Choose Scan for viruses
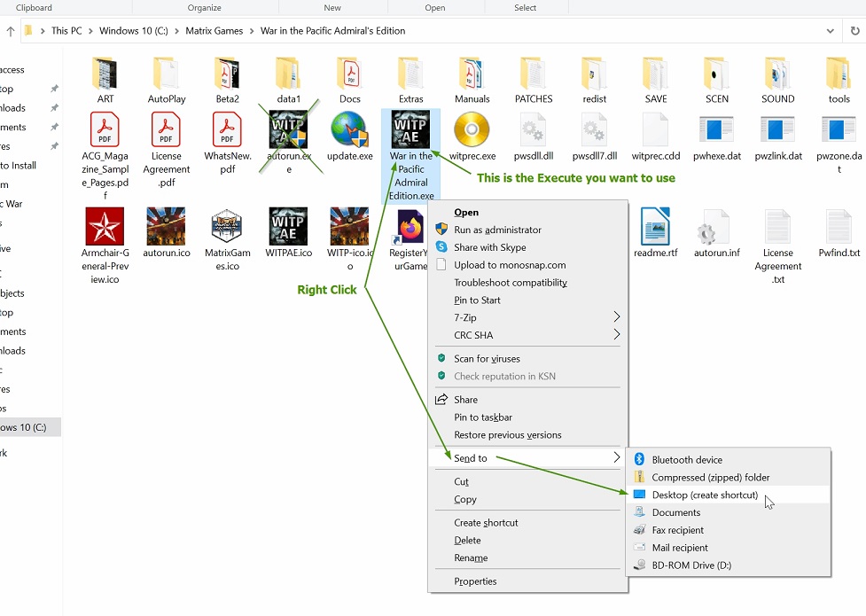The image size is (866, 616). pyautogui.click(x=528, y=359)
